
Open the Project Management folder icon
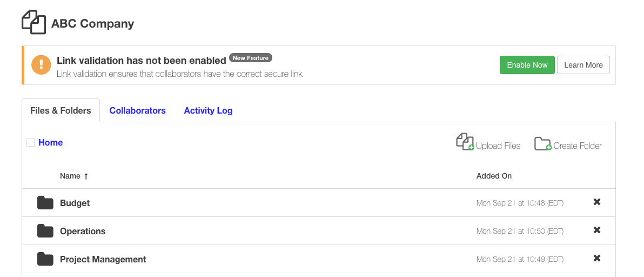click(x=45, y=259)
